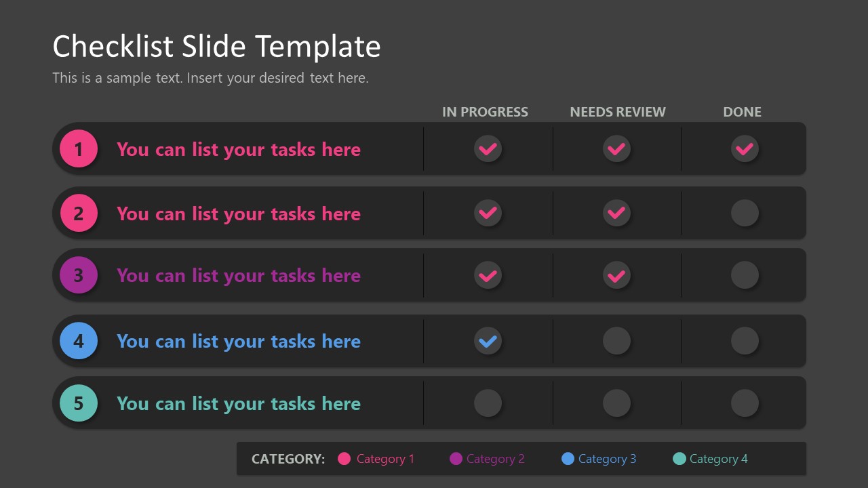Click the Checklist Slide Template title
The height and width of the screenshot is (488, 868).
(x=216, y=47)
